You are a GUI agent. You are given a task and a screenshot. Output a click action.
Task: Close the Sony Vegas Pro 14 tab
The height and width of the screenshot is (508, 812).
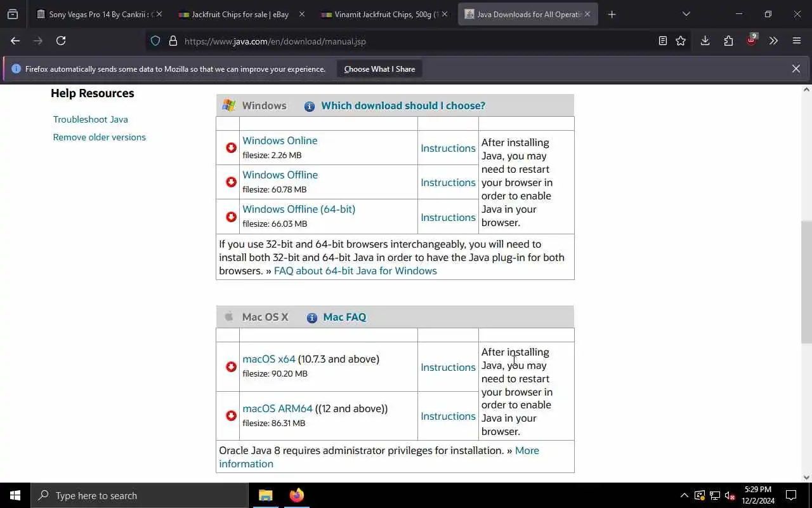point(159,14)
